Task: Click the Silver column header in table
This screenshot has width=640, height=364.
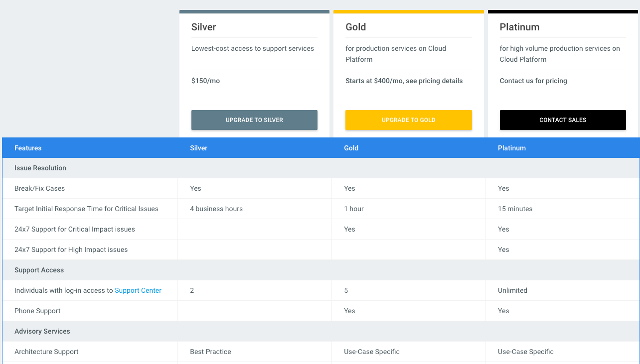Action: [199, 148]
